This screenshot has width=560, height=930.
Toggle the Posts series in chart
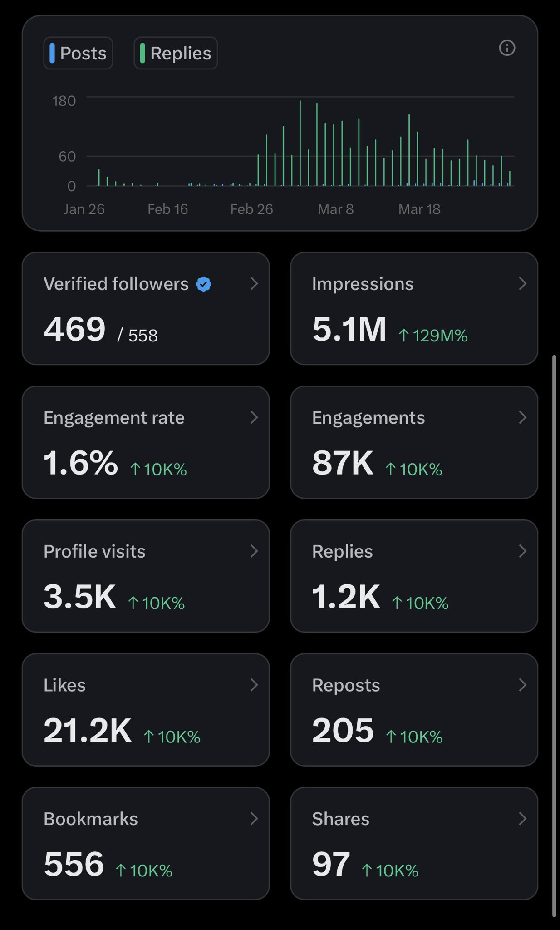78,53
